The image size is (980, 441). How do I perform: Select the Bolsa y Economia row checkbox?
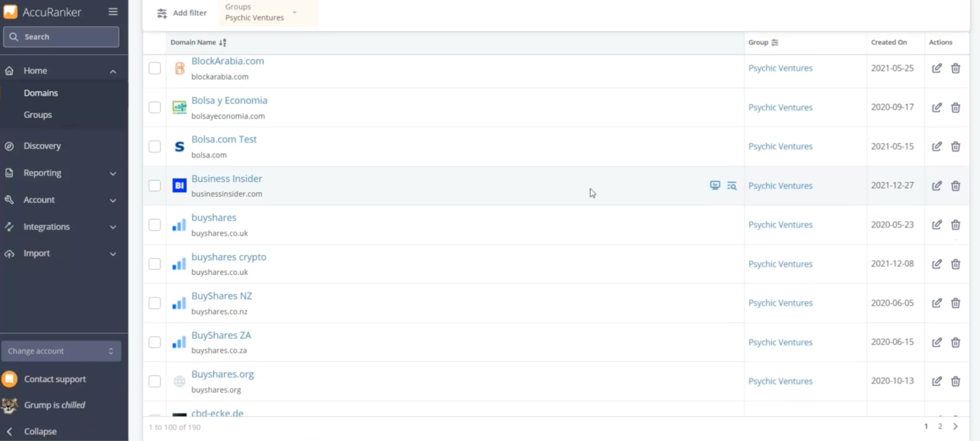click(155, 107)
